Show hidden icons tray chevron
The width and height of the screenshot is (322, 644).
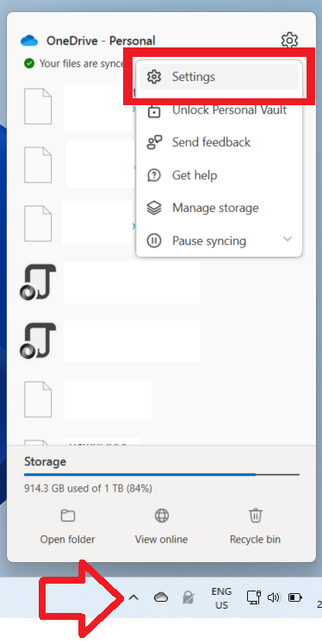(x=133, y=597)
